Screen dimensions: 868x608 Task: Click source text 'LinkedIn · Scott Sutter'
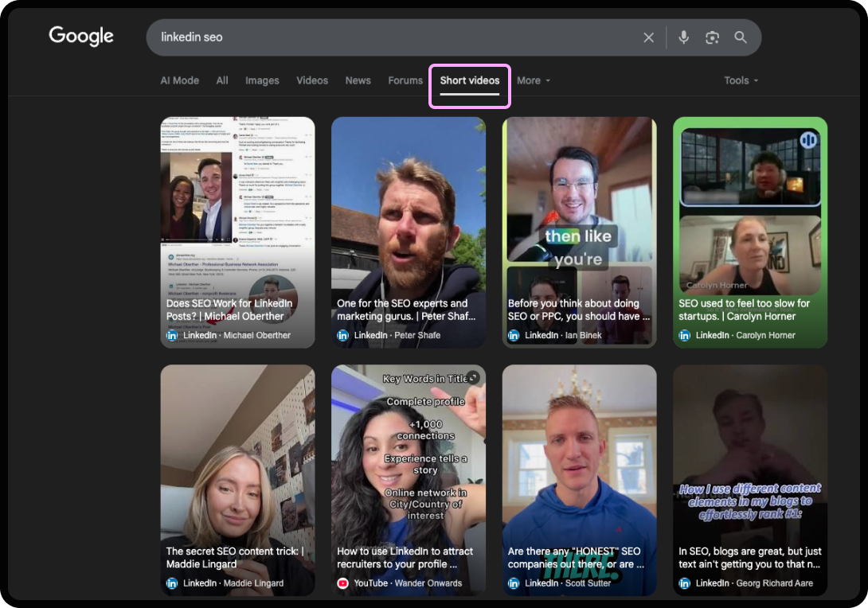tap(568, 583)
